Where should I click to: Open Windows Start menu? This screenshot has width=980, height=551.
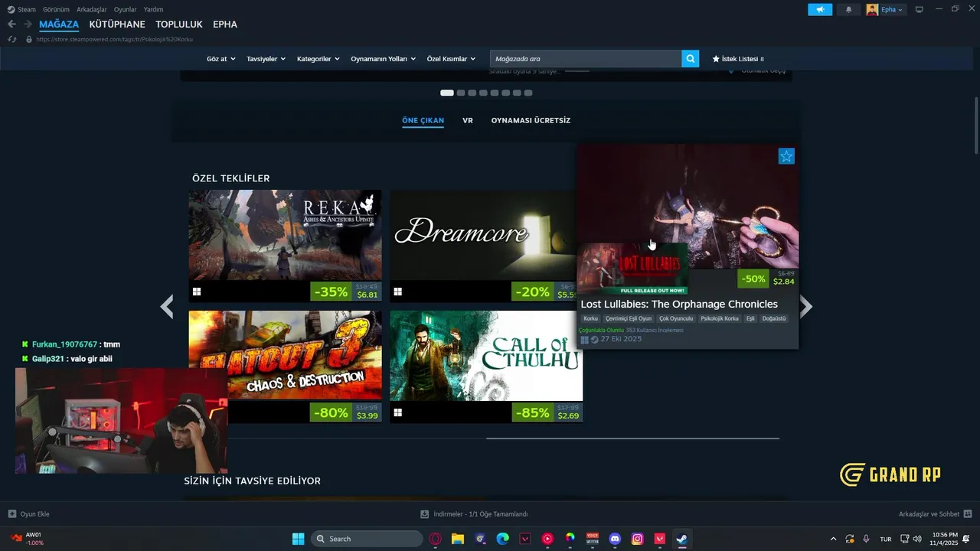click(x=298, y=539)
